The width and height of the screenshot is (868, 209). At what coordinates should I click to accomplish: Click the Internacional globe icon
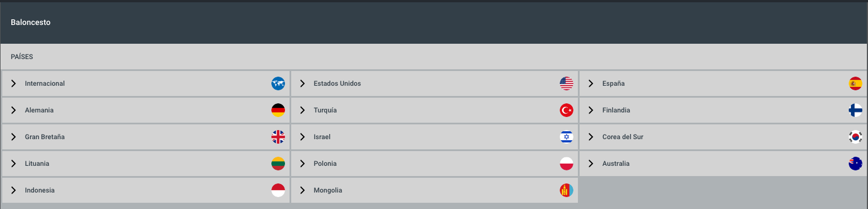[x=278, y=83]
